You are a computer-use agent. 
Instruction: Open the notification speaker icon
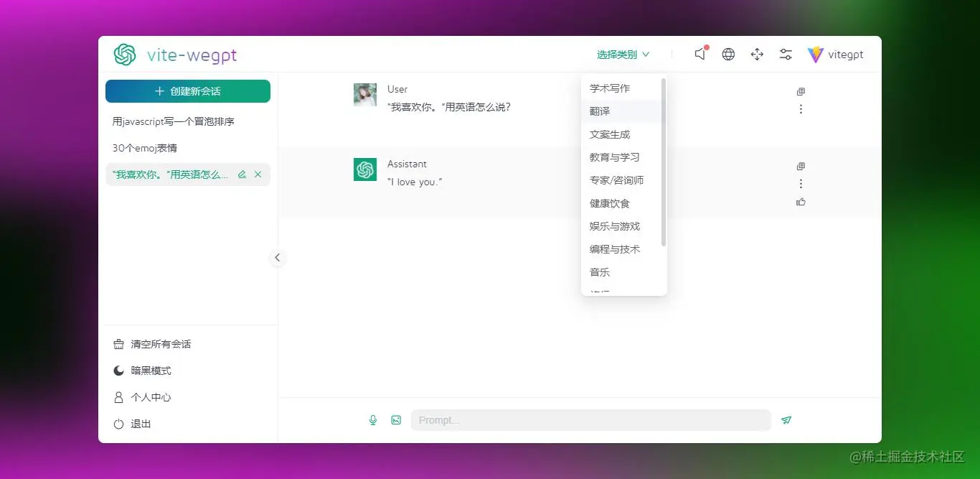[701, 54]
